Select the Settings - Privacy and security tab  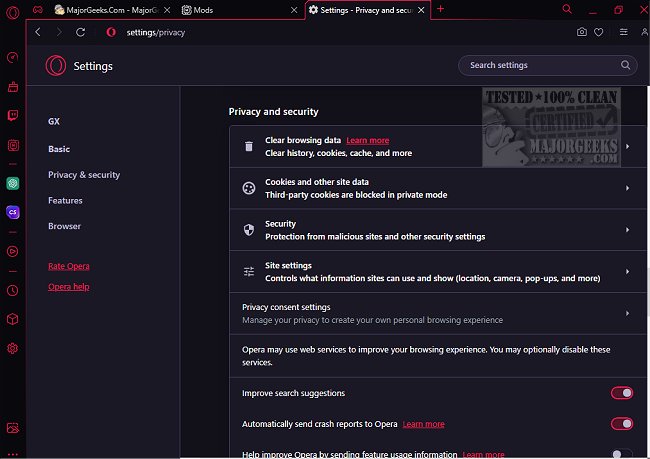click(366, 10)
